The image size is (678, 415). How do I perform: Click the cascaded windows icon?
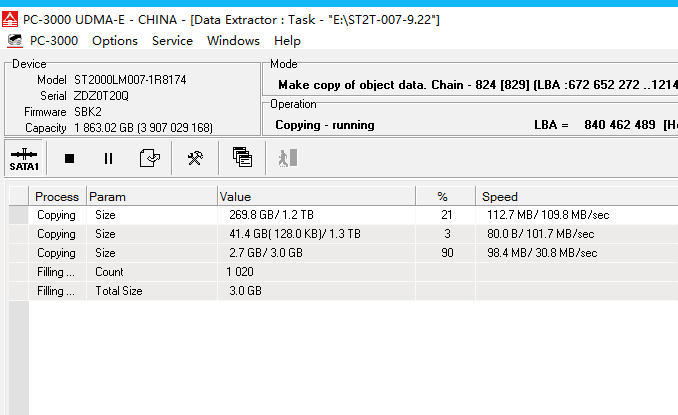(242, 158)
